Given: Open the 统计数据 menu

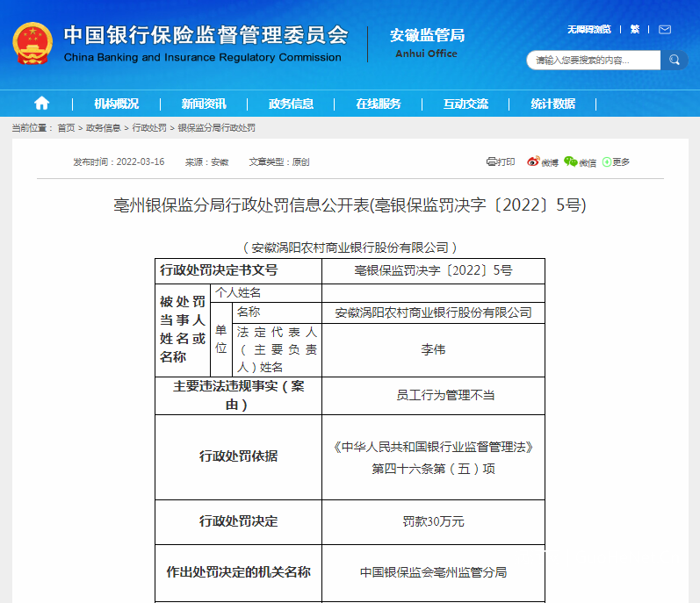Looking at the screenshot, I should [552, 103].
